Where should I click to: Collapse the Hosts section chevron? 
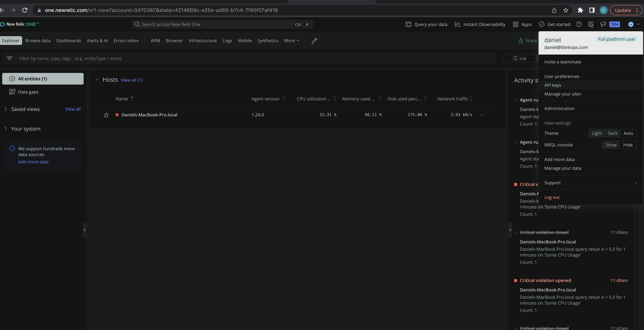click(x=97, y=80)
